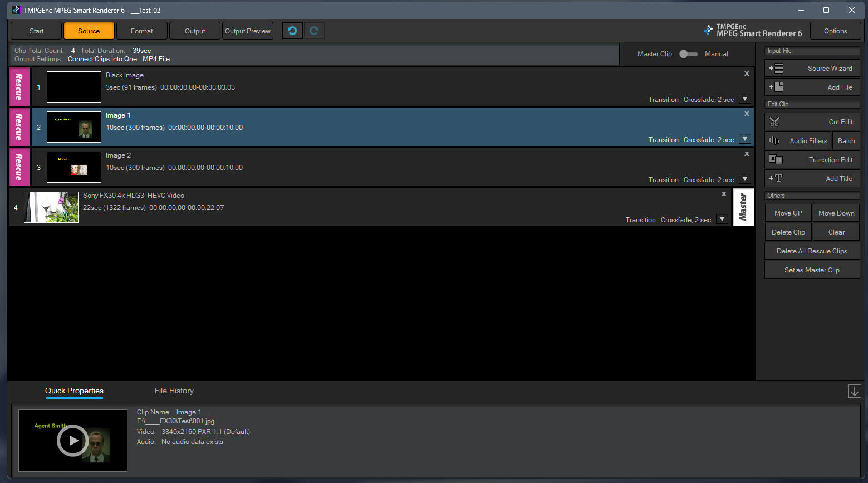Viewport: 868px width, 483px height.
Task: Click the Add Title +T icon
Action: pyautogui.click(x=776, y=178)
